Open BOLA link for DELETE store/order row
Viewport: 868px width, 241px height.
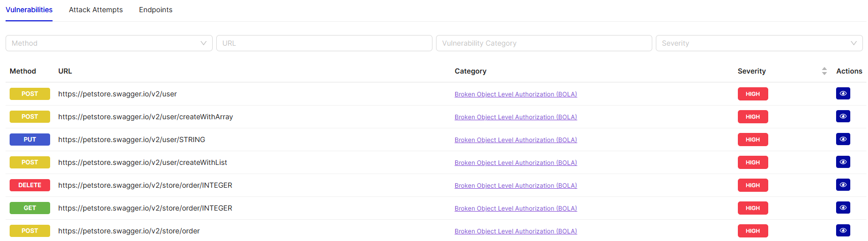[516, 186]
